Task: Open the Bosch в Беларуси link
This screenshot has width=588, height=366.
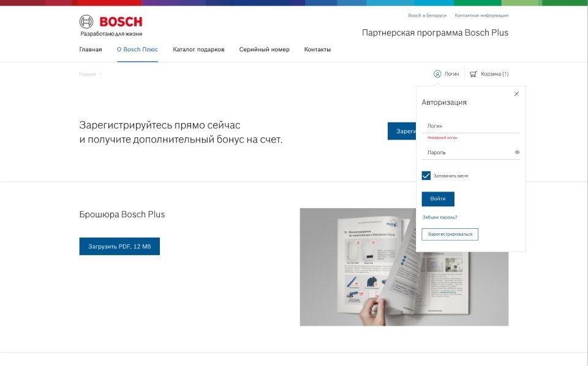Action: [427, 15]
